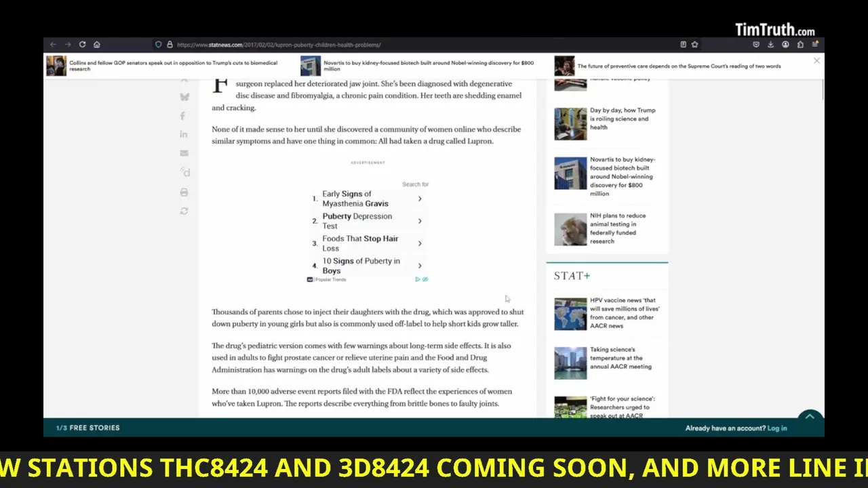868x488 pixels.
Task: Share article on Facebook
Action: (182, 116)
